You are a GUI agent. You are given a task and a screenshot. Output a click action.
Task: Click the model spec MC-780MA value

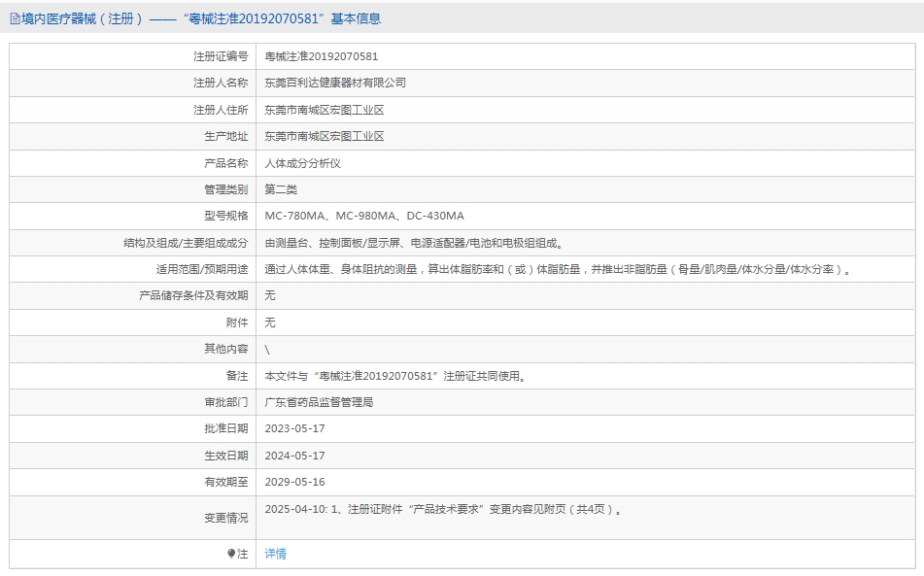364,217
